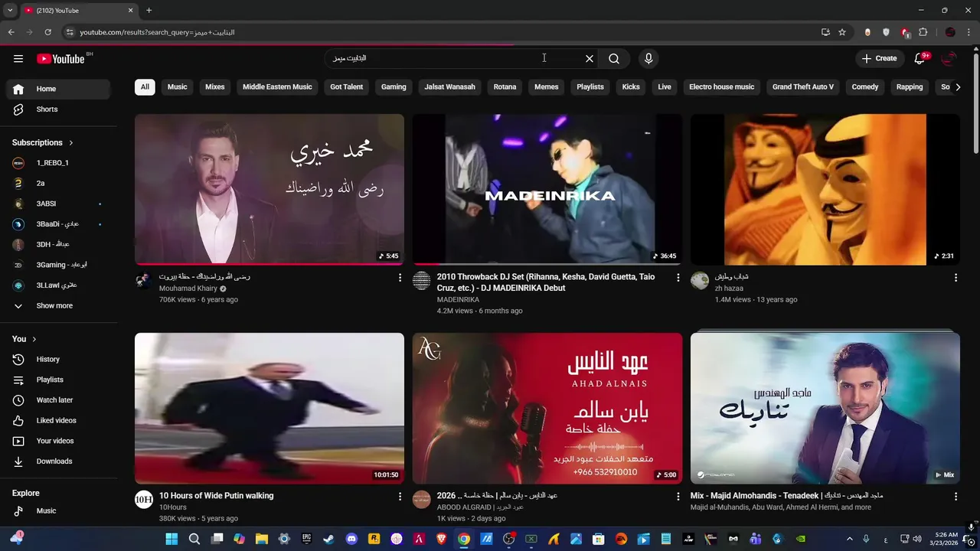This screenshot has width=980, height=551.
Task: Open a new browser tab
Action: tap(149, 11)
